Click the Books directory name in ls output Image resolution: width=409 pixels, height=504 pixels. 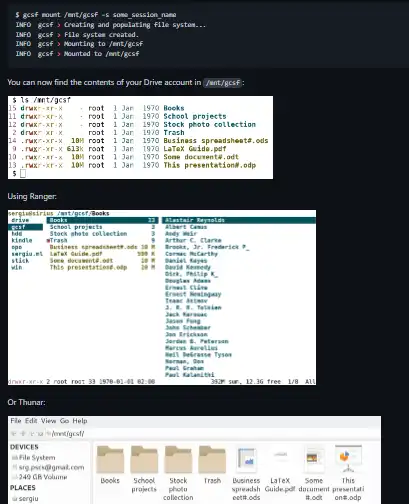(174, 108)
